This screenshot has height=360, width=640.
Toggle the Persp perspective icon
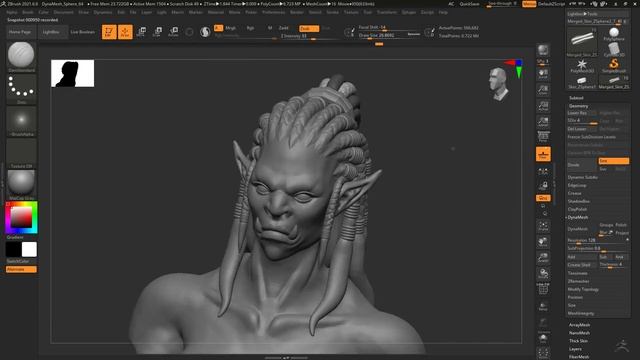pyautogui.click(x=543, y=137)
